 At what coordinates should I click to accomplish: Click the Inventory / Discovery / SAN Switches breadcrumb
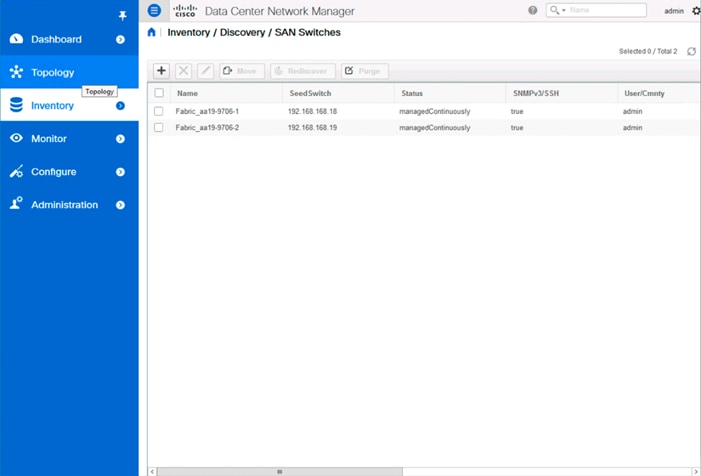tap(254, 32)
